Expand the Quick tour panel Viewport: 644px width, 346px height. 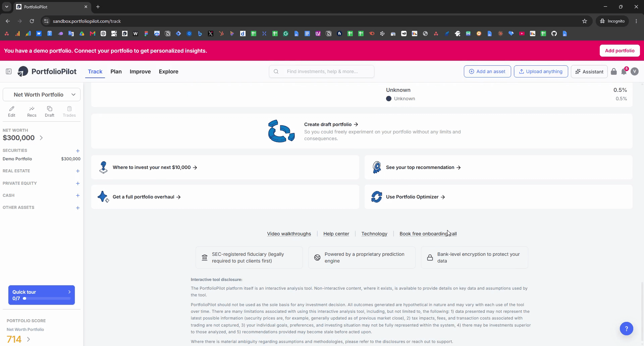[42, 295]
